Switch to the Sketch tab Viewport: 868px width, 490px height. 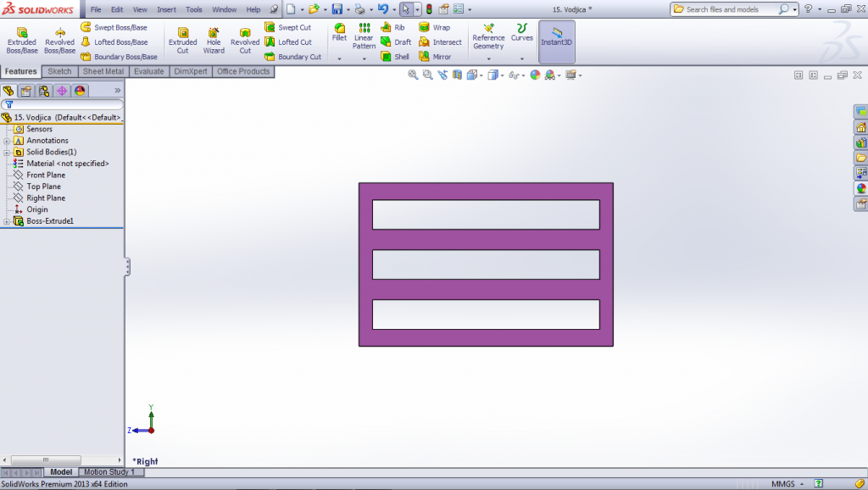pyautogui.click(x=59, y=71)
